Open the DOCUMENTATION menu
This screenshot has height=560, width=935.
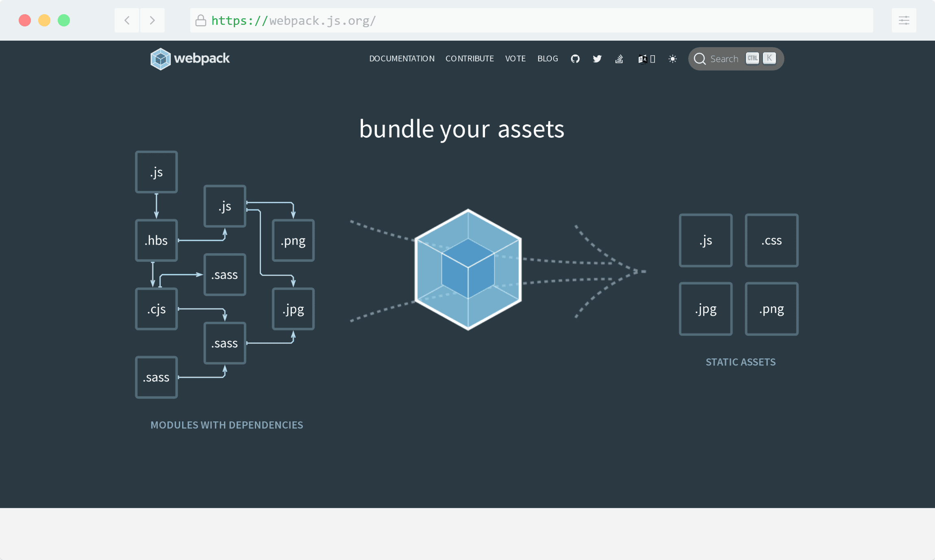[401, 59]
